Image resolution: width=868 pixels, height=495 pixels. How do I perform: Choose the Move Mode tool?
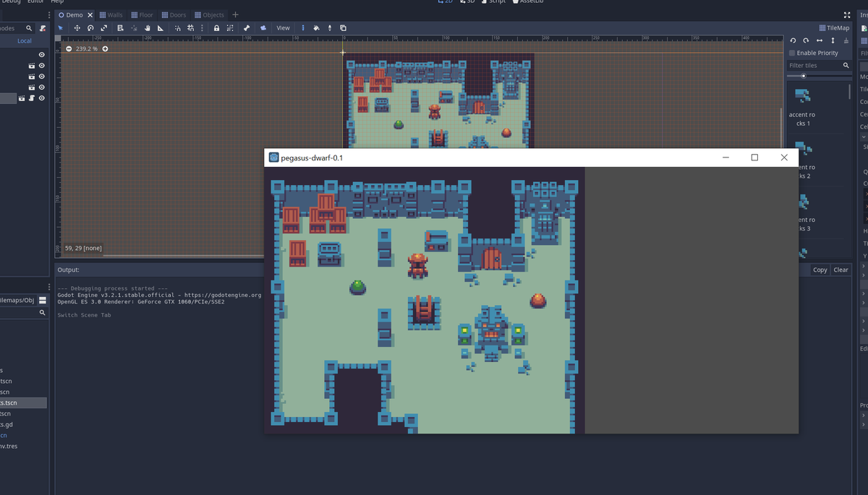(77, 28)
